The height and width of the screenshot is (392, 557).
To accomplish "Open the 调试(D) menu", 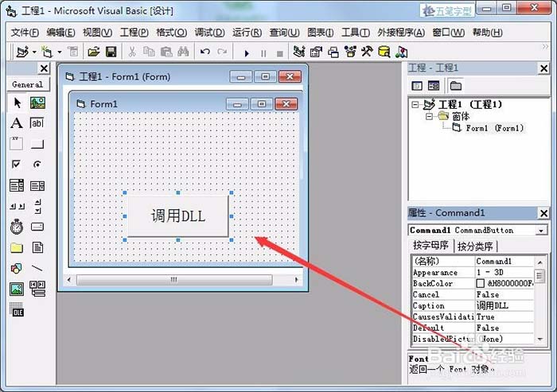I will [209, 33].
